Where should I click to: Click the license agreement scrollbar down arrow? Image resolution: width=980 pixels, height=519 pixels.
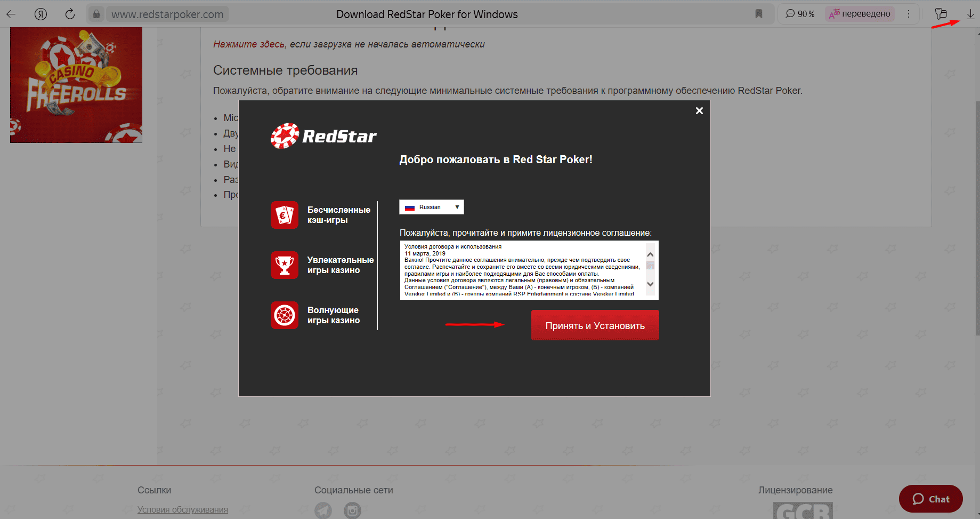pos(650,284)
